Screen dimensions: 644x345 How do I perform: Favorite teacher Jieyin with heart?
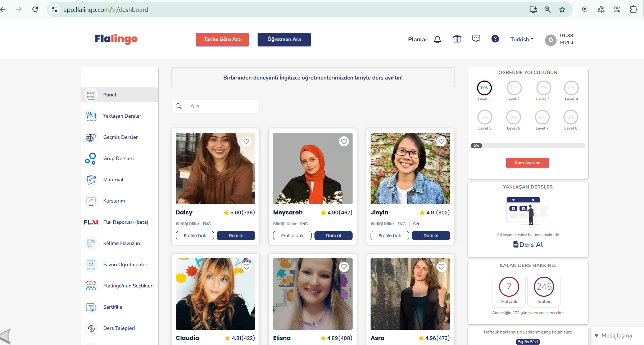(x=441, y=141)
